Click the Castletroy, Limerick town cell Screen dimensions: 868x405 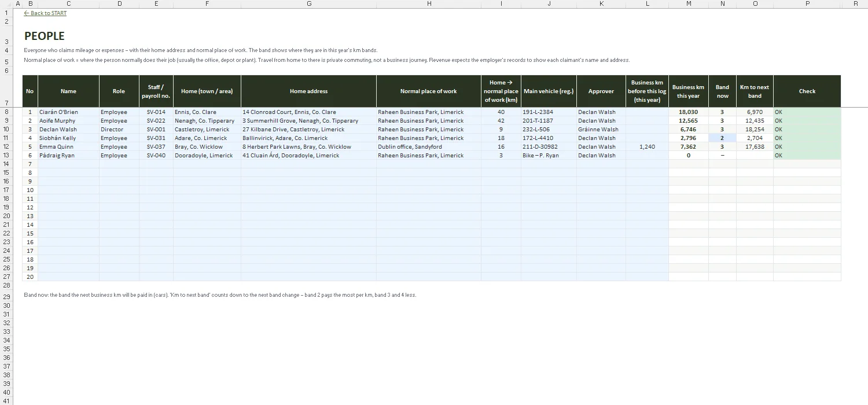click(x=207, y=129)
